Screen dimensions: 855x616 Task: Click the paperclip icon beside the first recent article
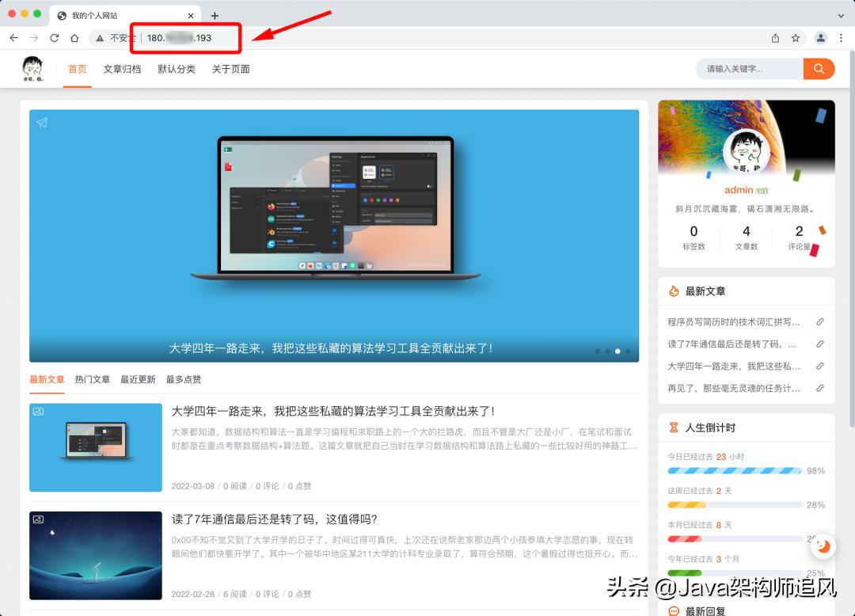point(820,321)
